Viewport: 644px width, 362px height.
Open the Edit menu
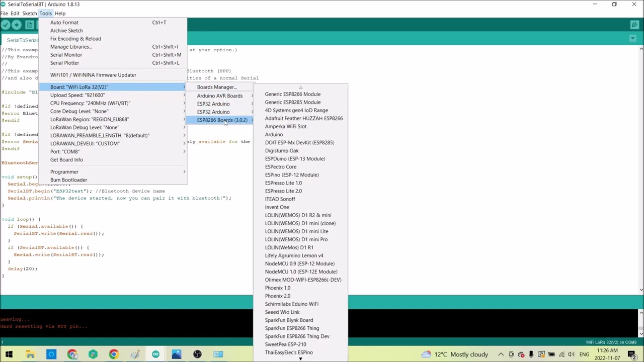(x=15, y=14)
